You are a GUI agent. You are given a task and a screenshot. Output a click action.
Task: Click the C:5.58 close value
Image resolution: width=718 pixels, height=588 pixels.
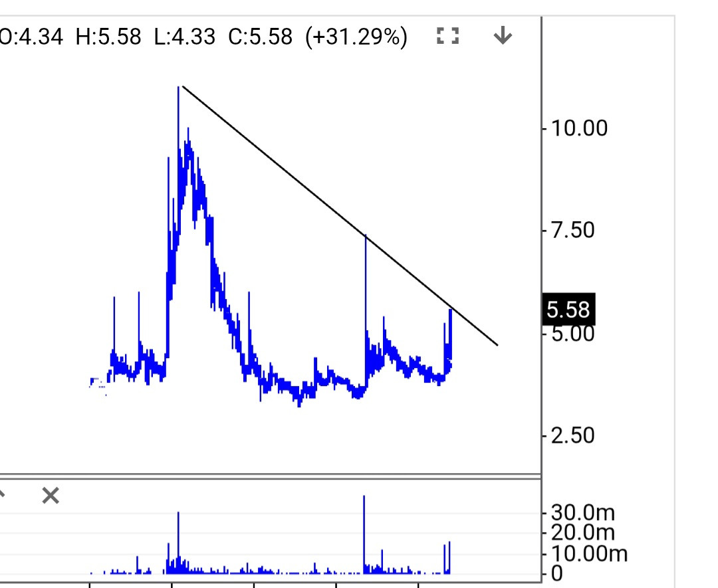pyautogui.click(x=260, y=37)
